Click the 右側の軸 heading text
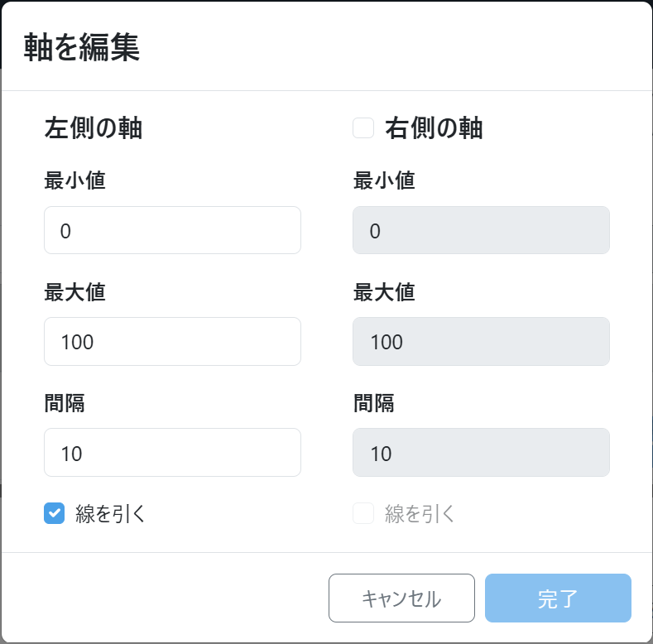 point(434,128)
